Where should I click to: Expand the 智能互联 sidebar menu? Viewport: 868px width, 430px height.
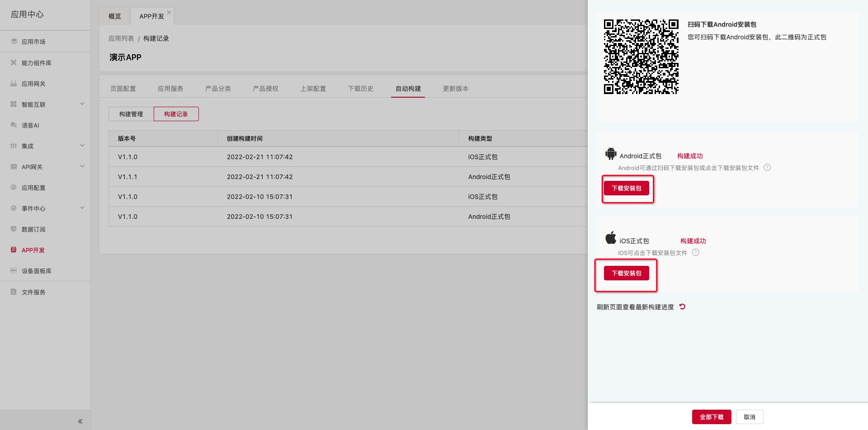[x=82, y=104]
